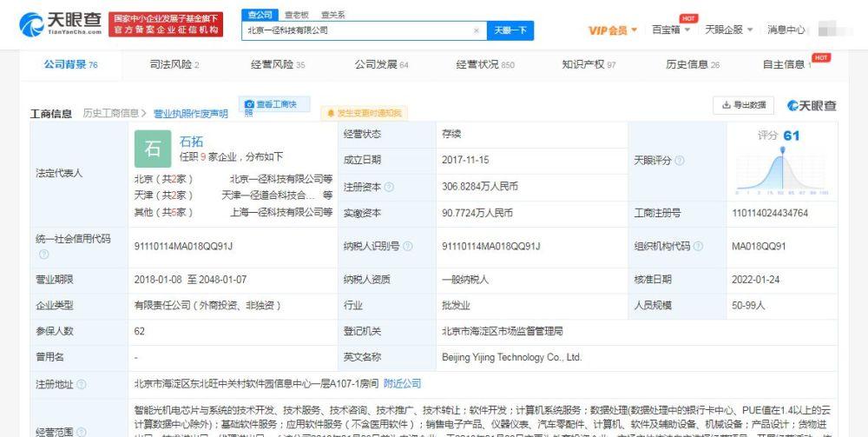Click the green 石 representative avatar
868x437 pixels.
point(153,149)
